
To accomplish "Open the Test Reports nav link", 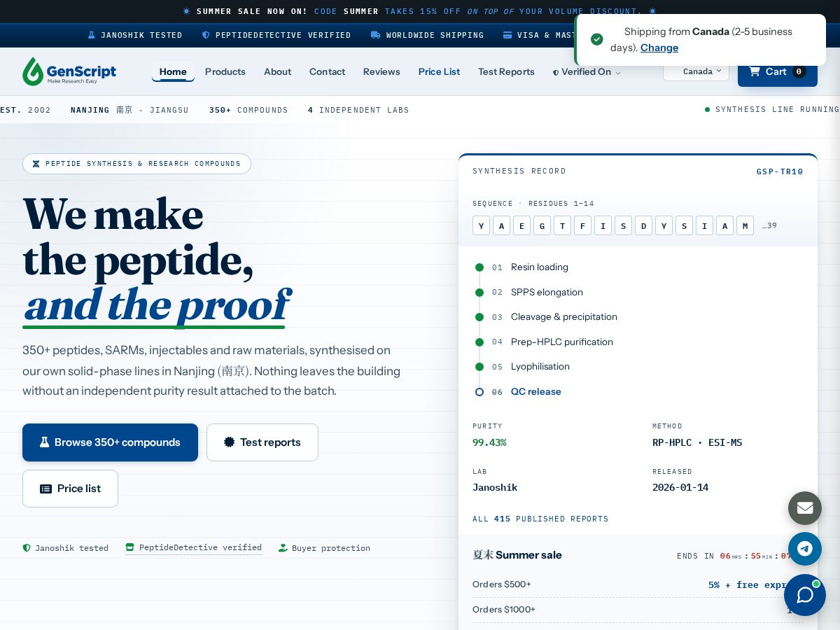I will (x=506, y=71).
